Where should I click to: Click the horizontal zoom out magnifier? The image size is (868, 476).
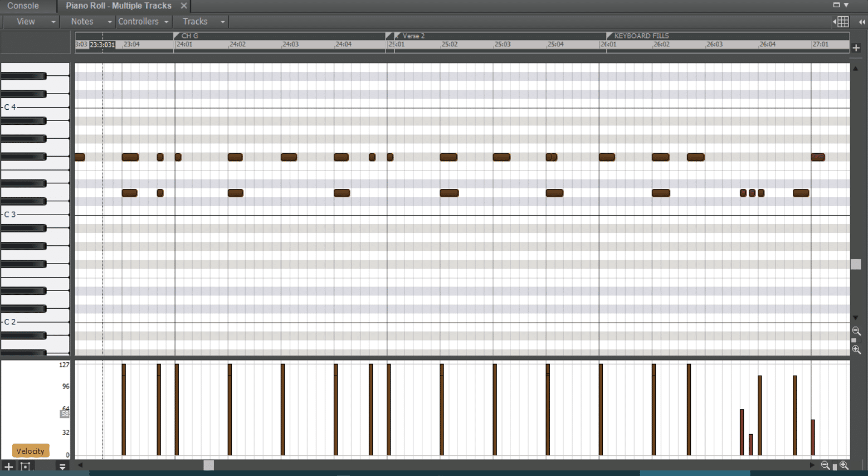pyautogui.click(x=825, y=465)
